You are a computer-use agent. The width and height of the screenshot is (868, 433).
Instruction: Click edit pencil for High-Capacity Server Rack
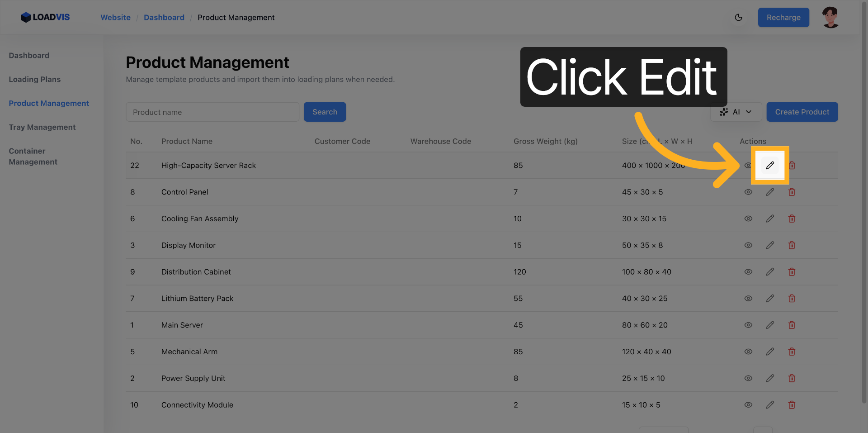pyautogui.click(x=770, y=166)
